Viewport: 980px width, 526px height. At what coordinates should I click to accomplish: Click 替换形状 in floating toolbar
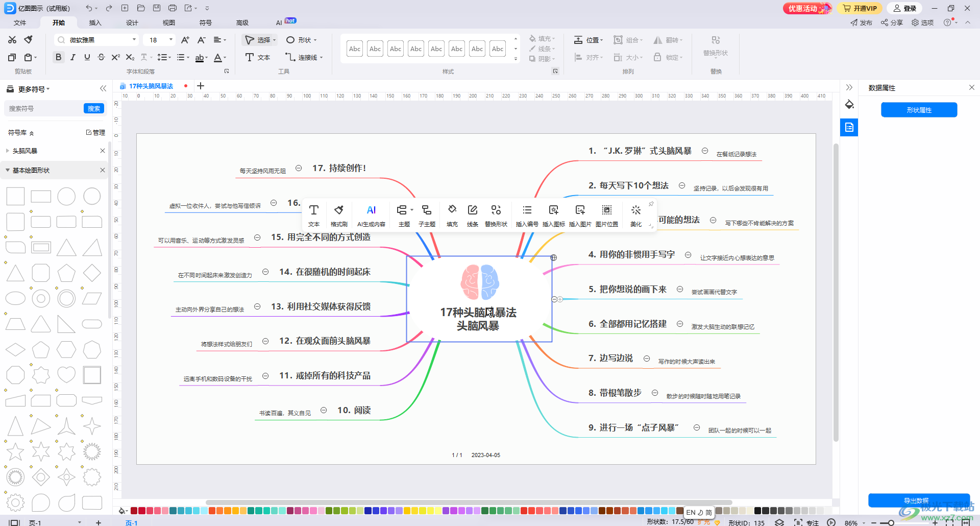pos(496,216)
